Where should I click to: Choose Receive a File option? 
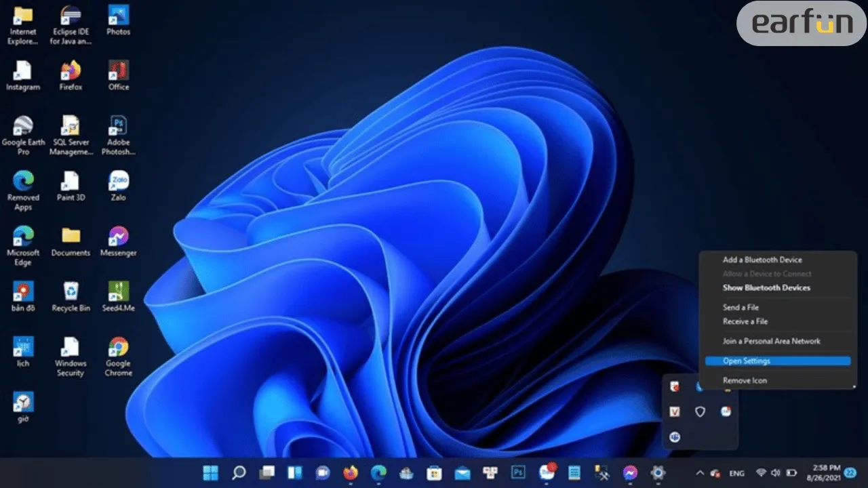point(745,321)
